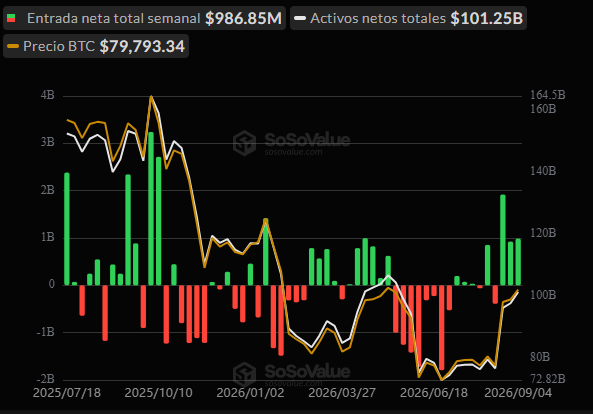Click the 80B right axis label

click(540, 357)
